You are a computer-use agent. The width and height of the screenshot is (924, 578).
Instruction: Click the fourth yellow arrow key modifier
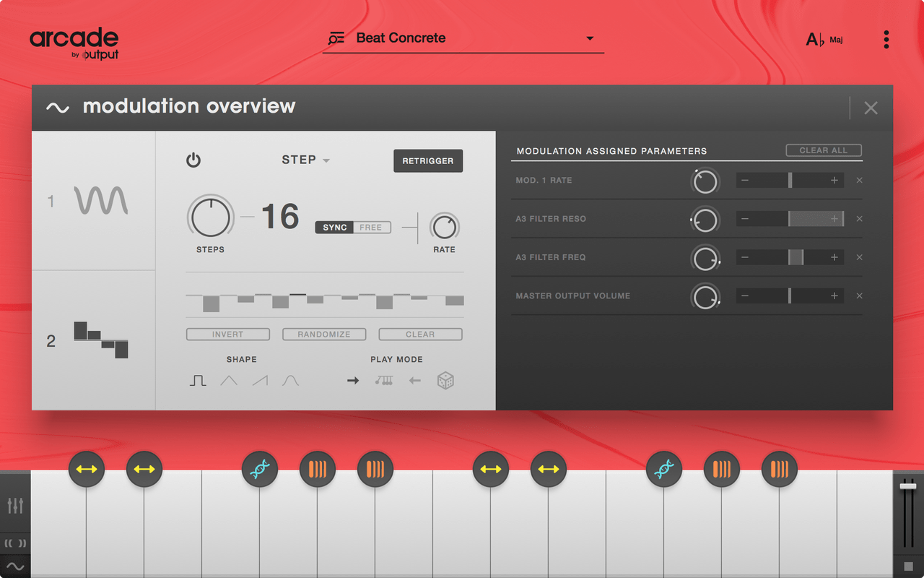[549, 470]
